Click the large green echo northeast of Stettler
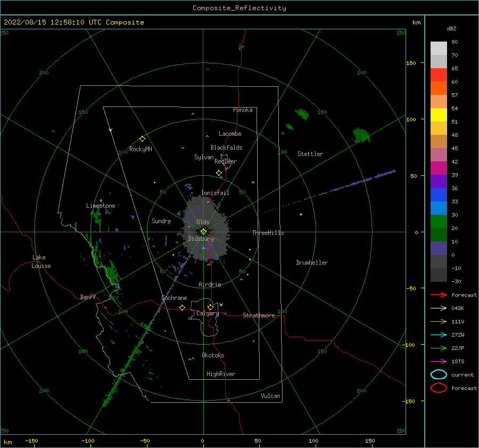 point(361,135)
